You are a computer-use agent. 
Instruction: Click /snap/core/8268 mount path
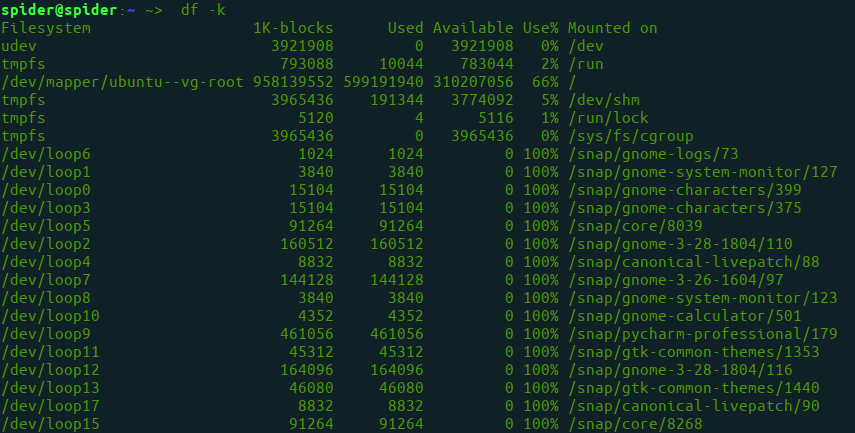[x=635, y=424]
